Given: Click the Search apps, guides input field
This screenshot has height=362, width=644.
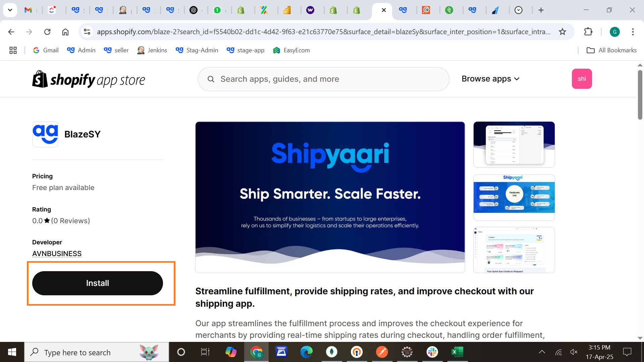Looking at the screenshot, I should pyautogui.click(x=323, y=79).
